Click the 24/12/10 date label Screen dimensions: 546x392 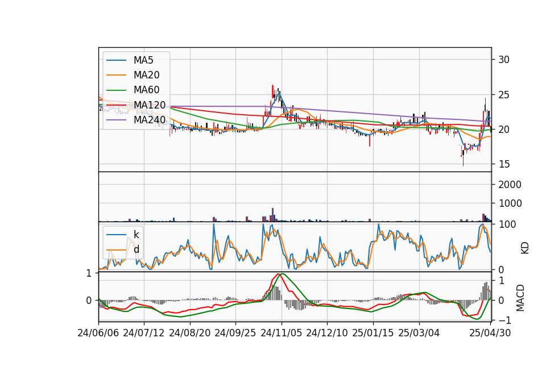pyautogui.click(x=327, y=333)
